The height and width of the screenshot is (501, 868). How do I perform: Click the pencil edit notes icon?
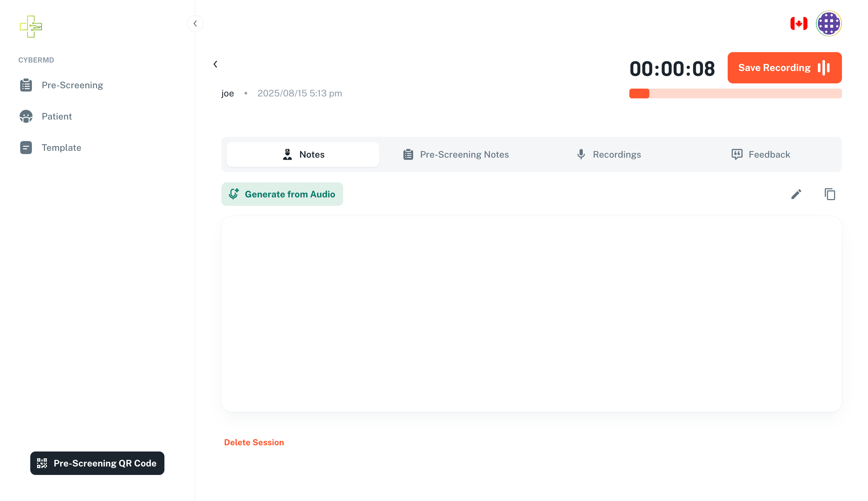click(x=796, y=194)
